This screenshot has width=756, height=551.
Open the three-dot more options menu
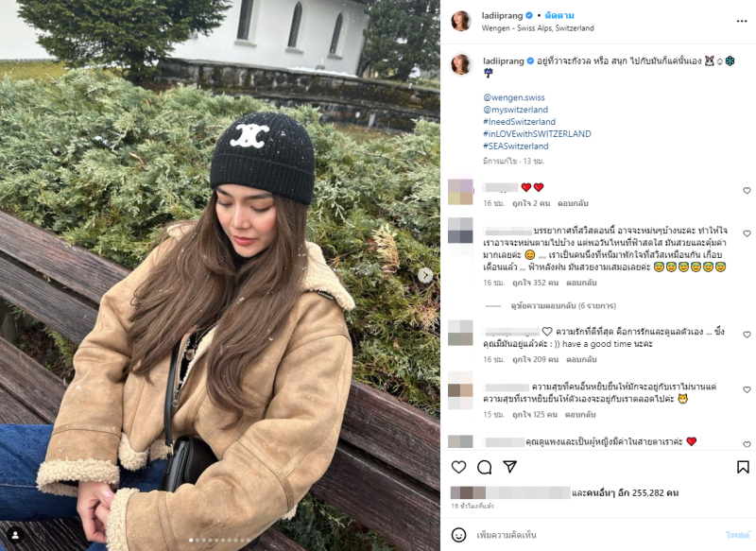742,21
